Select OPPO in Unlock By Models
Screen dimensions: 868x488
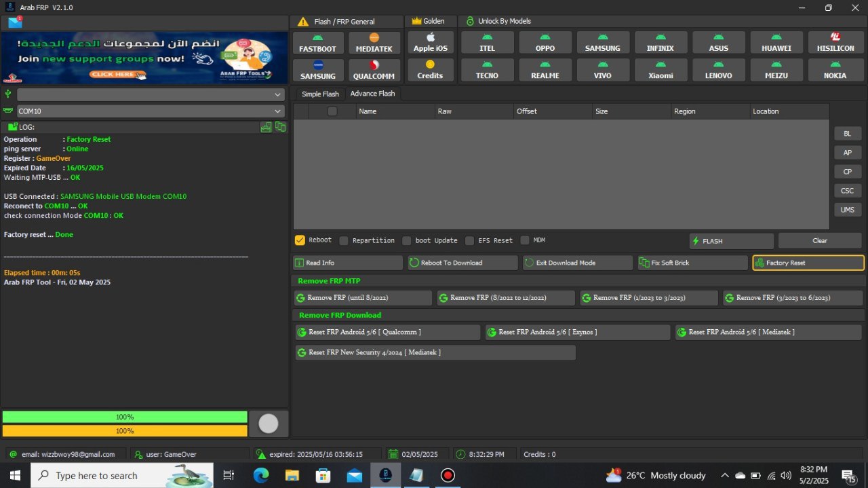coord(545,42)
